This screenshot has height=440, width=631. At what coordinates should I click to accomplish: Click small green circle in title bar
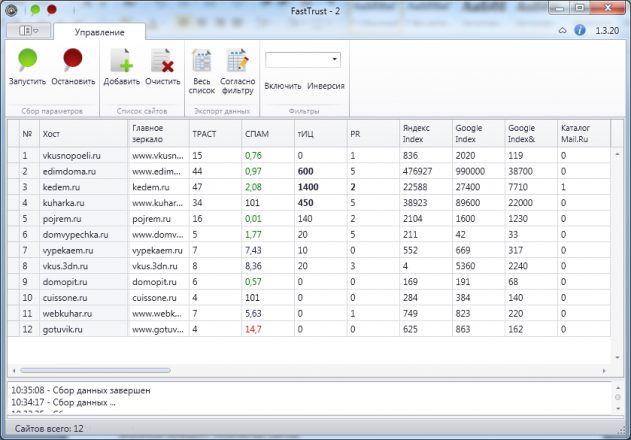pyautogui.click(x=35, y=10)
